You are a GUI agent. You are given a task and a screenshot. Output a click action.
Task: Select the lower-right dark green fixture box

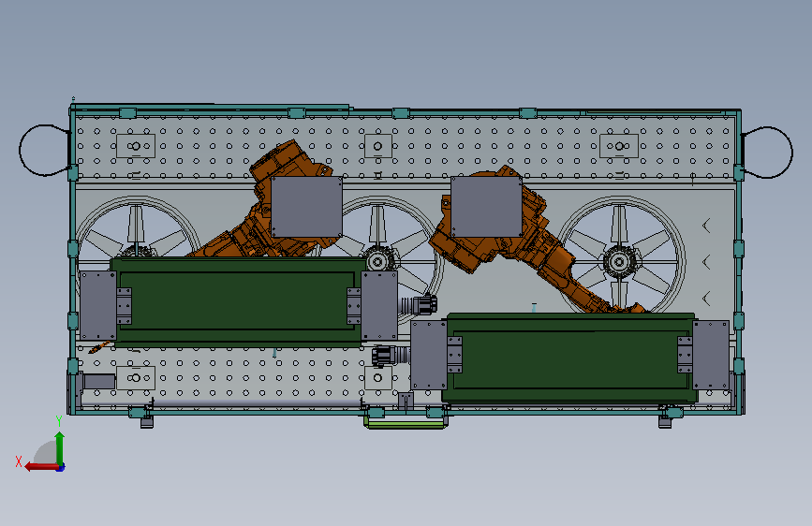pos(569,358)
